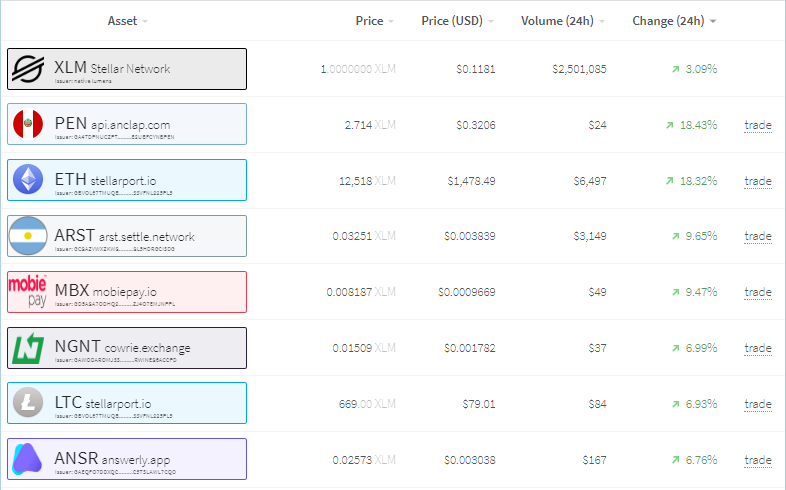Screen dimensions: 786x490
Task: Click the $0.0009669 USD price
Action: (467, 292)
